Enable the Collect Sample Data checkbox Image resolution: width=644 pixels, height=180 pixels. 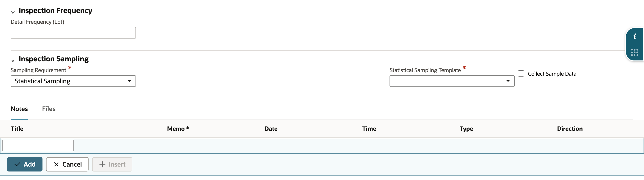pyautogui.click(x=521, y=74)
